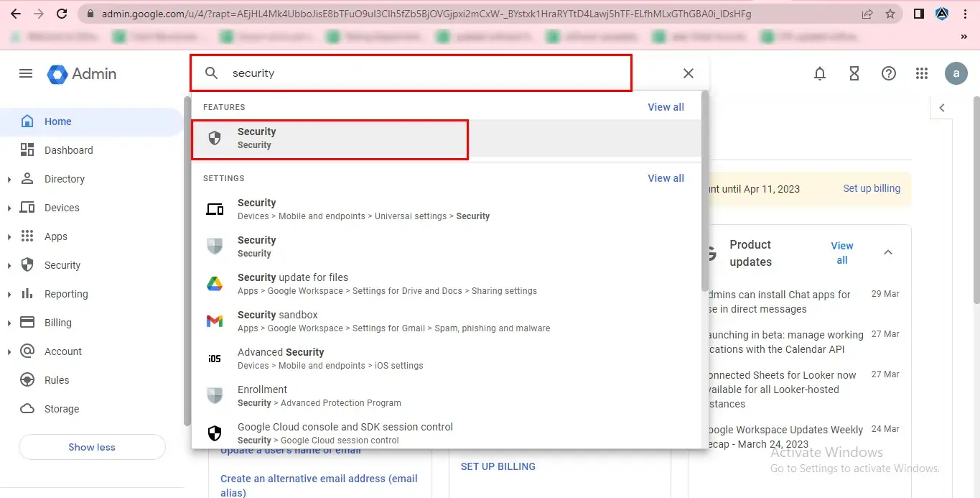Click the search dropdown scrollbar
980x498 pixels.
coord(705,190)
